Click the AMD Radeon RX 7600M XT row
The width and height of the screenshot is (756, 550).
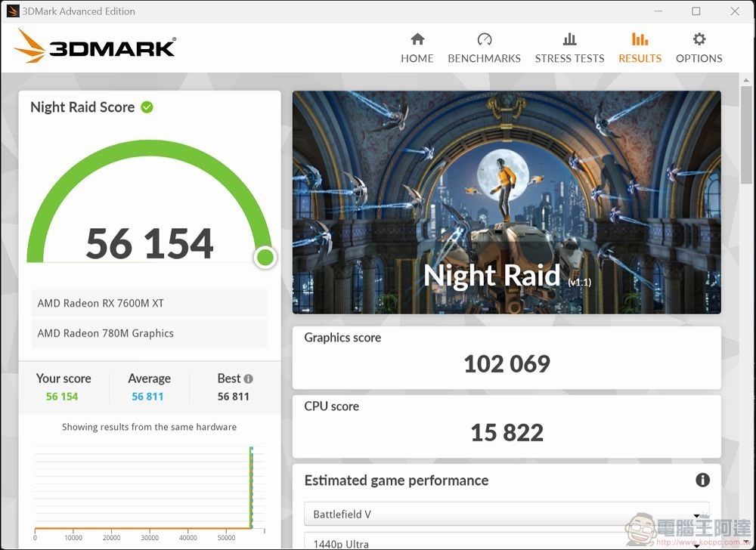(x=149, y=303)
